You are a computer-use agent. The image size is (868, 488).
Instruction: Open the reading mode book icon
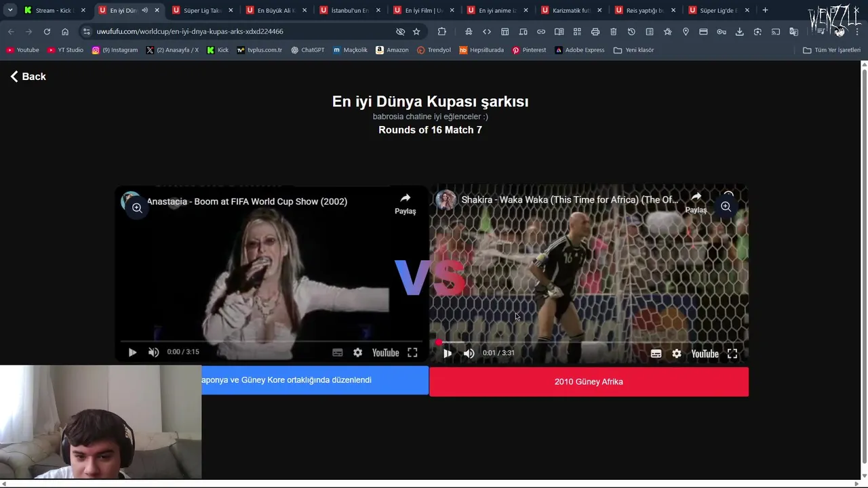click(559, 31)
